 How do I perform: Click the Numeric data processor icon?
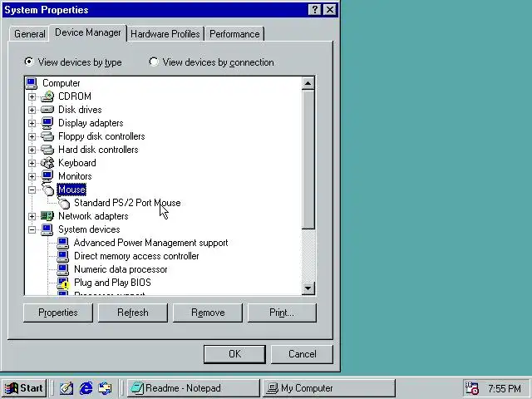pyautogui.click(x=63, y=269)
